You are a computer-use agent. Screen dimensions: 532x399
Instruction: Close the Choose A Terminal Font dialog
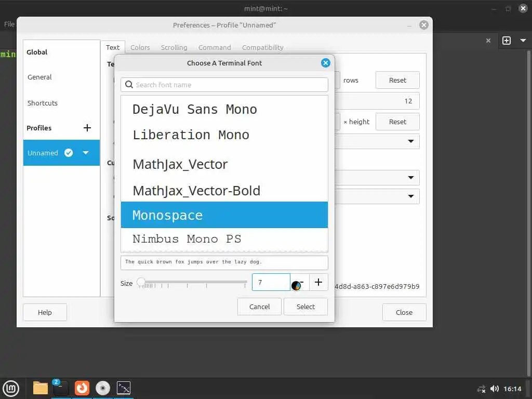(325, 63)
